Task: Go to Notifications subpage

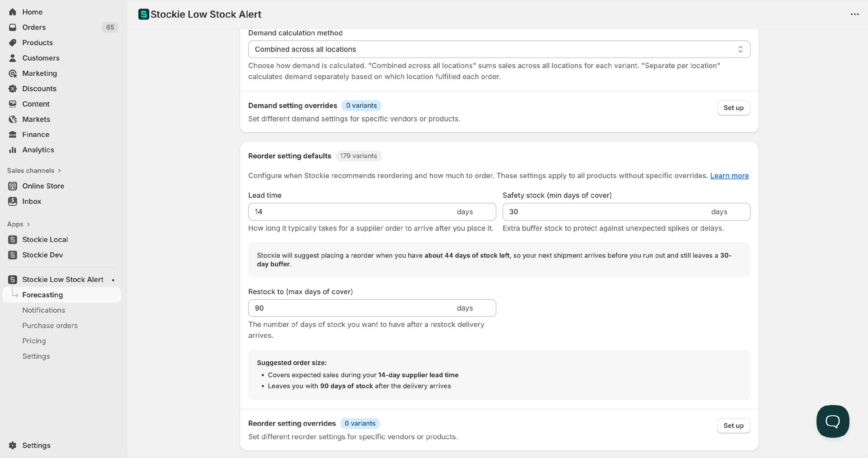Action: (x=43, y=310)
